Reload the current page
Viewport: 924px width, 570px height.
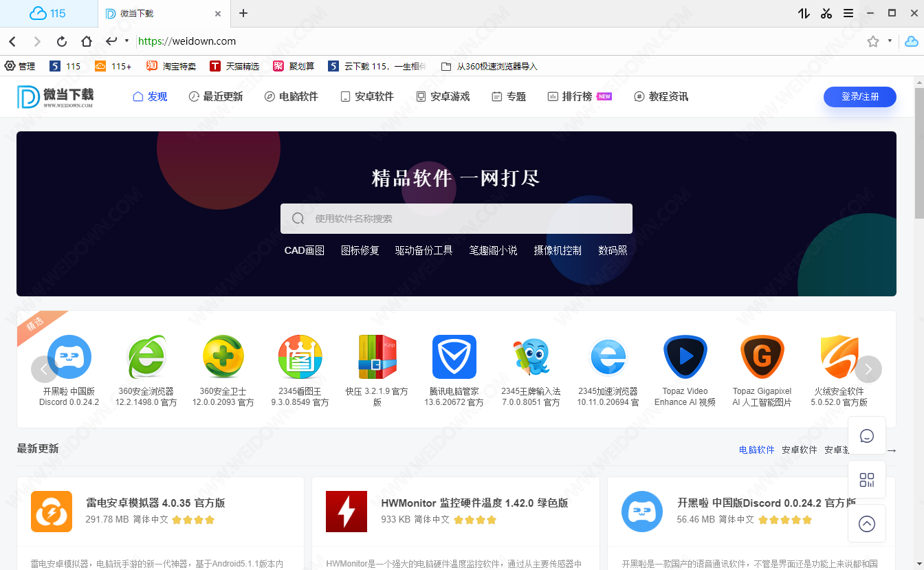pos(62,41)
